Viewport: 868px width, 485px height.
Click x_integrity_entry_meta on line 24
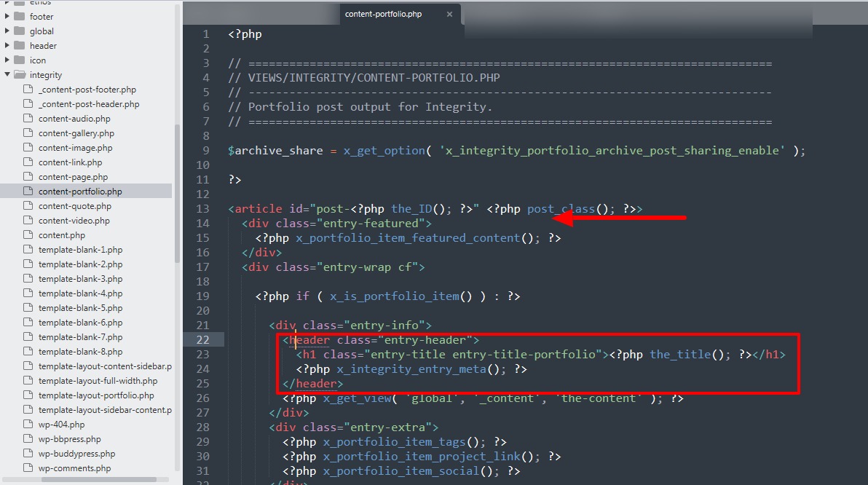(411, 368)
